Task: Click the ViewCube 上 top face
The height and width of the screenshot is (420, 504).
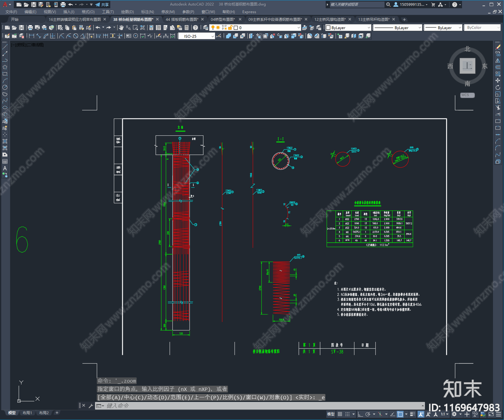Action: [467, 66]
